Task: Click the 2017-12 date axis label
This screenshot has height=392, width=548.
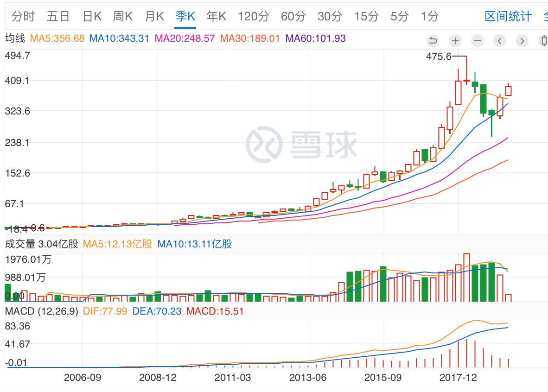Action: tap(458, 377)
